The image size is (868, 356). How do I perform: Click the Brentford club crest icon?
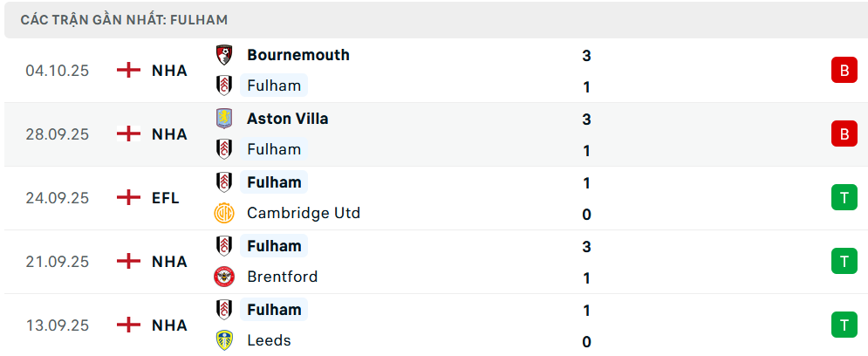pos(224,277)
